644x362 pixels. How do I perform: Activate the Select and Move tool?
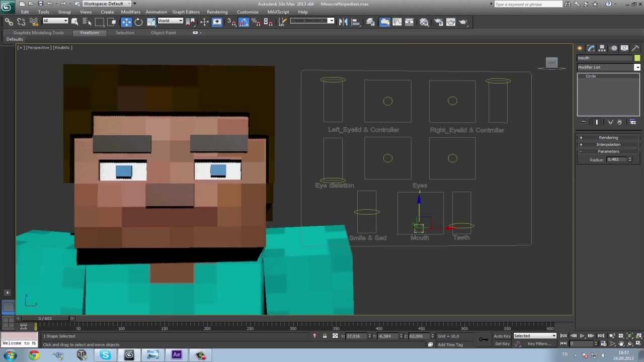[x=126, y=22]
